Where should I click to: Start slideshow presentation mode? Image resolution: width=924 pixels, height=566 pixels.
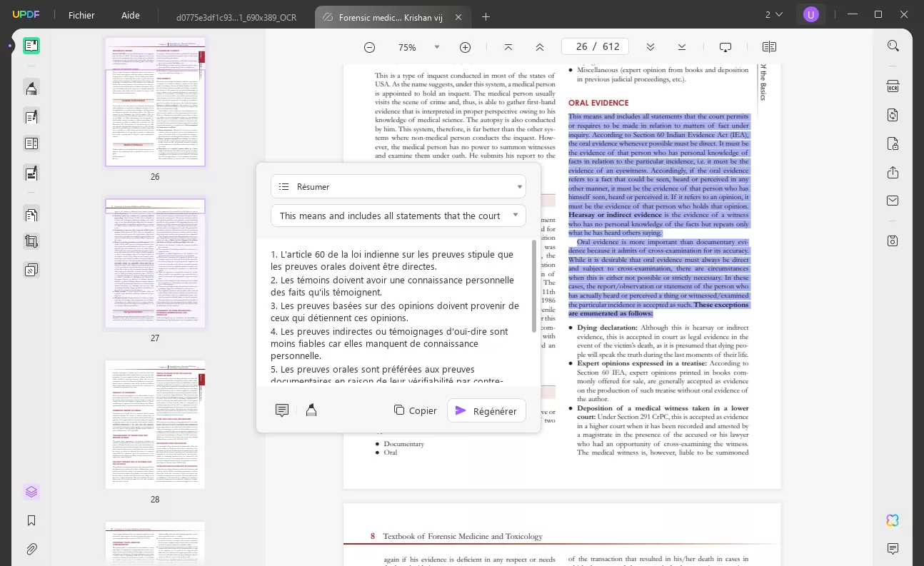(x=725, y=47)
